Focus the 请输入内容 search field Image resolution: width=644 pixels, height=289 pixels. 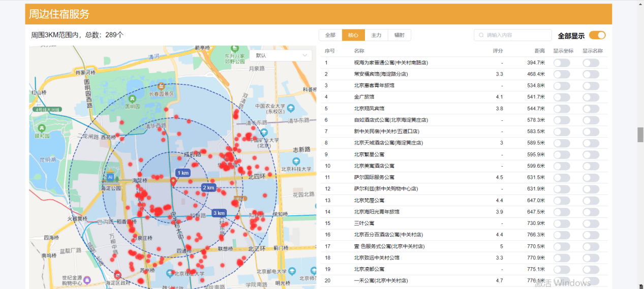coord(513,35)
